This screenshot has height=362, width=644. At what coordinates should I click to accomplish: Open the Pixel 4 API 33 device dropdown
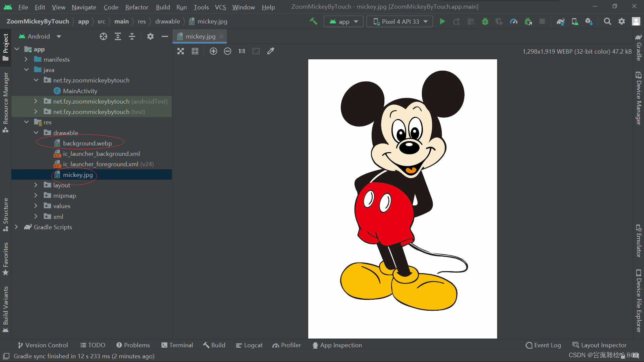[x=400, y=21]
